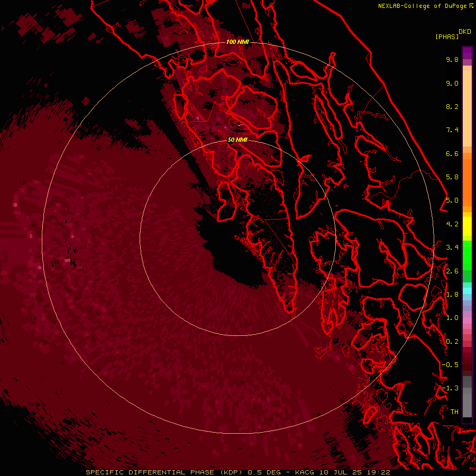Click the [PHAS] legend unit label

pyautogui.click(x=447, y=36)
